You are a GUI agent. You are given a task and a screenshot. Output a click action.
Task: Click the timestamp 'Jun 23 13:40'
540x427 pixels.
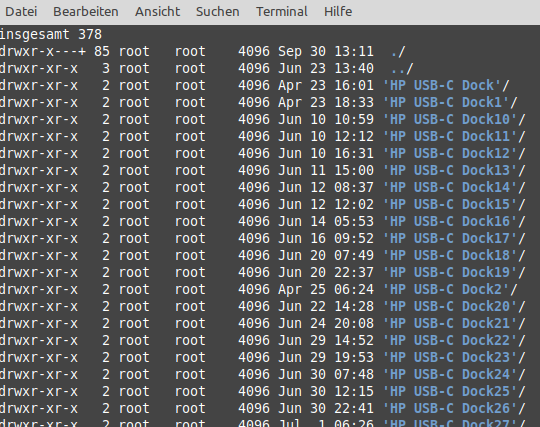pyautogui.click(x=326, y=69)
